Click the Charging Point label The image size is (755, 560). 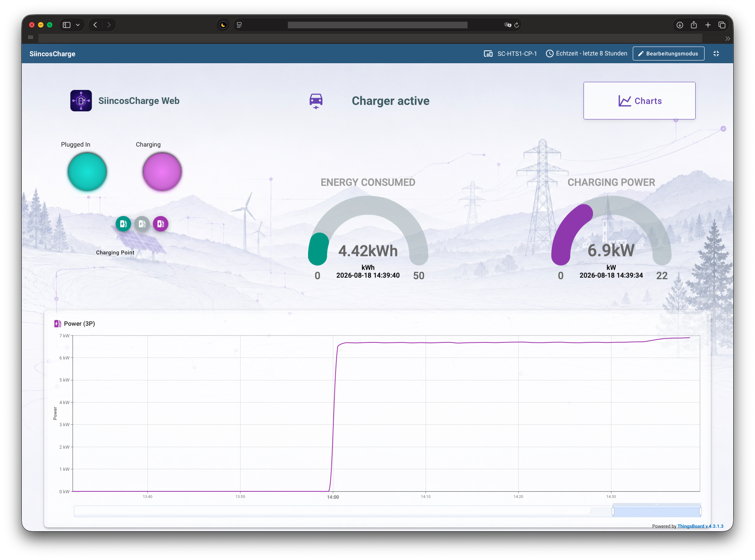click(115, 252)
